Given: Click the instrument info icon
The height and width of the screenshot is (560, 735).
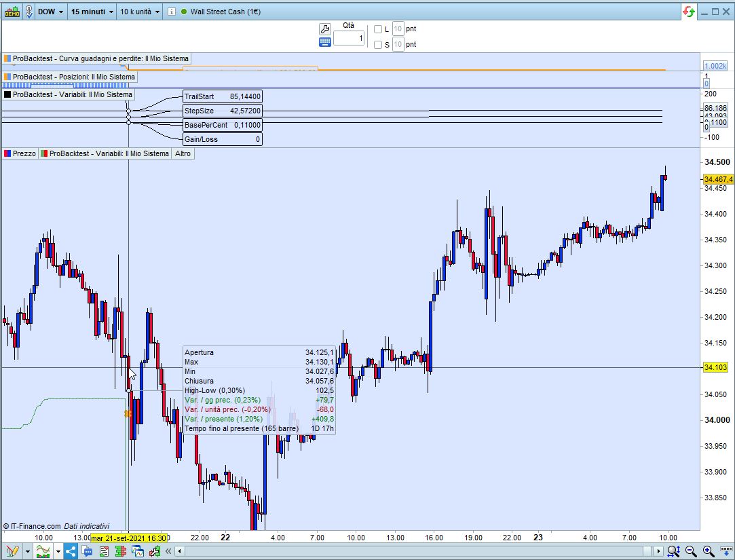Looking at the screenshot, I should click(x=172, y=12).
